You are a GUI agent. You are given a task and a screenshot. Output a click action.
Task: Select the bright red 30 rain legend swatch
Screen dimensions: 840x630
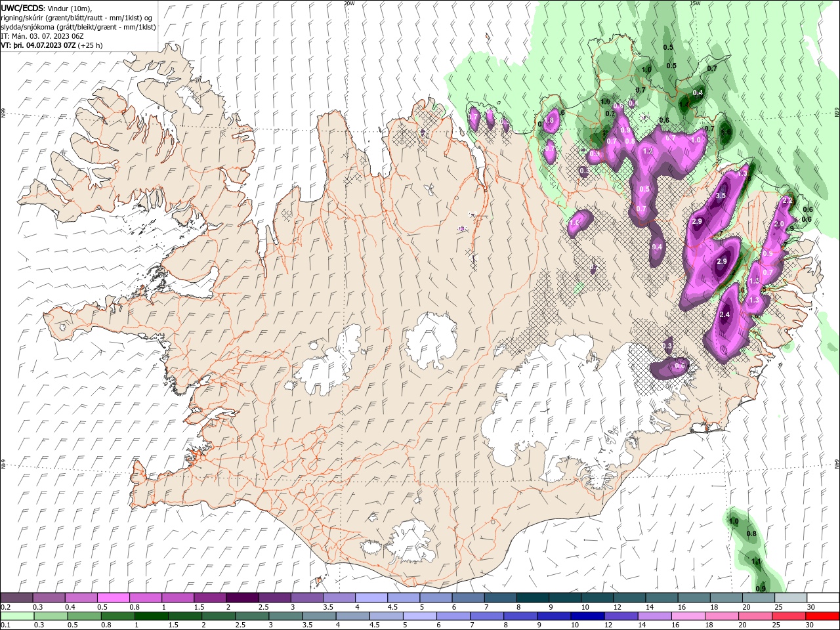822,616
